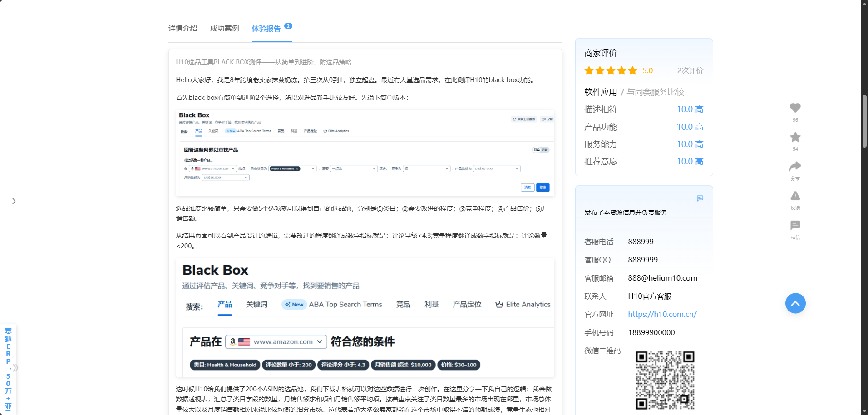Switch to the 成功案例 tab

click(x=224, y=28)
